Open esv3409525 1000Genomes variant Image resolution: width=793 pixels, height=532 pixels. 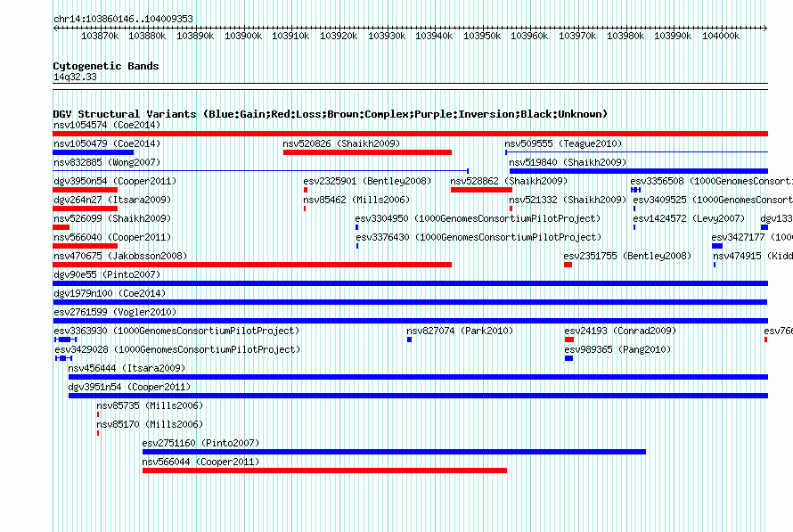[713, 200]
